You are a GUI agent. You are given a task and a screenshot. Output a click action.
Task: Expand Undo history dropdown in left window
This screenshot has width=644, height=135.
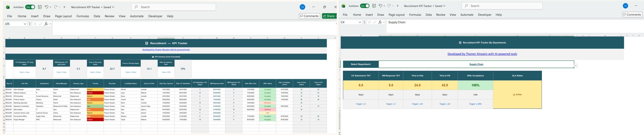click(50, 7)
